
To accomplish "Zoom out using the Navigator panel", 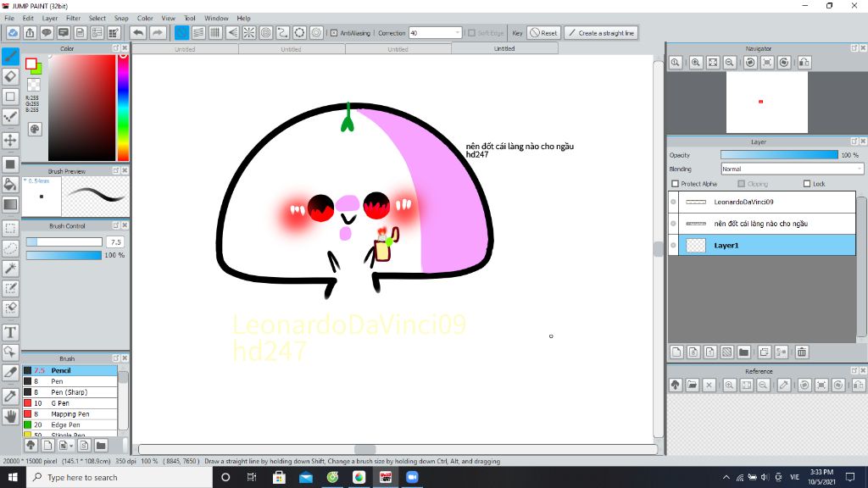I will [730, 63].
